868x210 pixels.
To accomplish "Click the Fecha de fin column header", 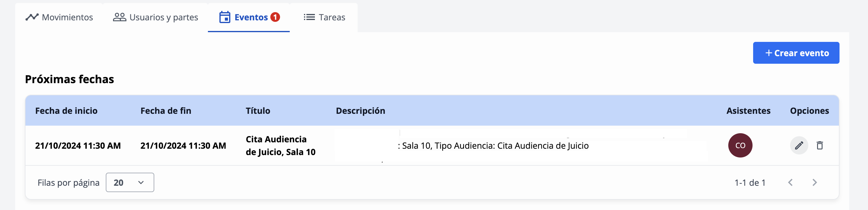I will (x=166, y=111).
